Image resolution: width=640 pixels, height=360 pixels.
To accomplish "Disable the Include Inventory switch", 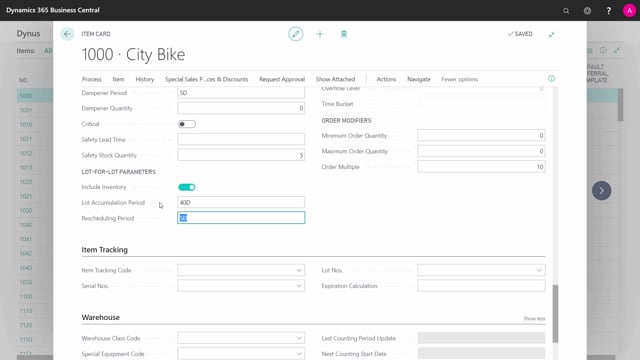I will tap(187, 187).
